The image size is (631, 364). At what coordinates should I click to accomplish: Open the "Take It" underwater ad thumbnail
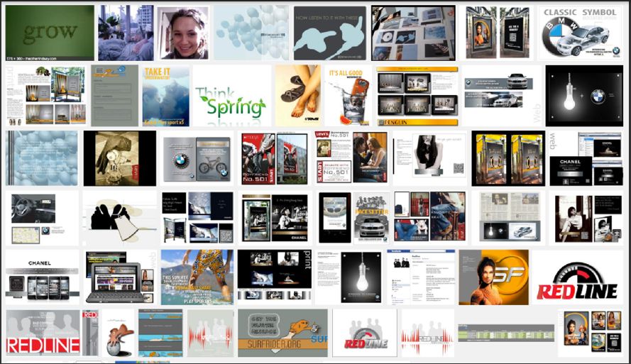tap(166, 96)
